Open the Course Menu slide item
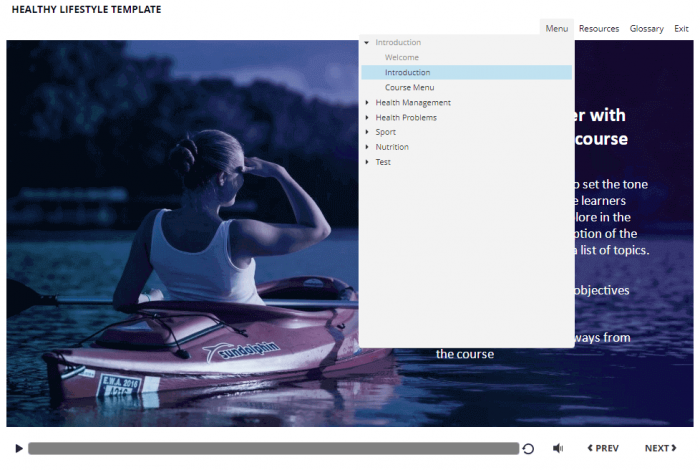The image size is (700, 470). (x=410, y=87)
